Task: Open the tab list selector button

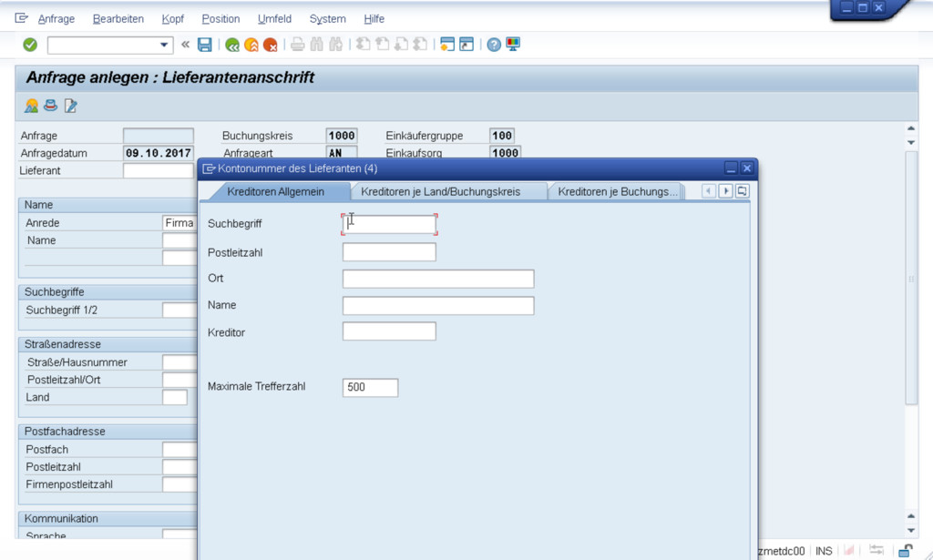Action: point(743,191)
